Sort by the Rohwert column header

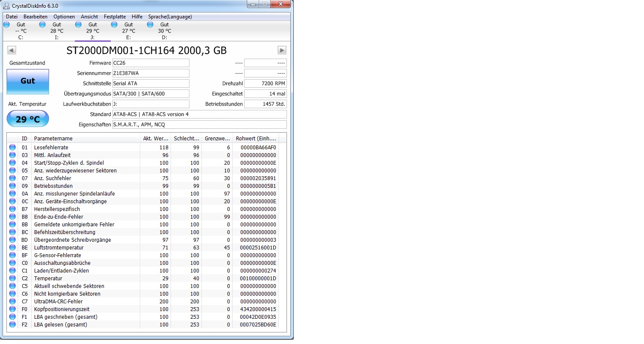pos(256,138)
